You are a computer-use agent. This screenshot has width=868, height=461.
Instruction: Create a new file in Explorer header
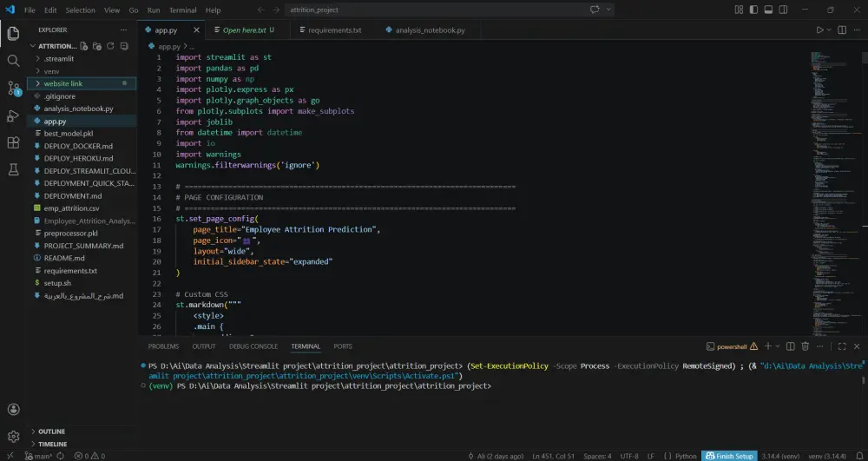click(x=83, y=46)
